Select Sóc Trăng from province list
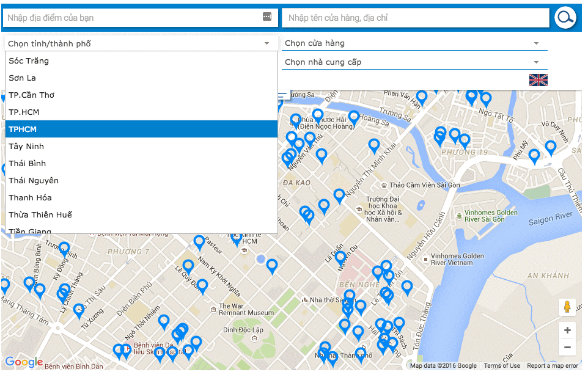This screenshot has height=380, width=588. [x=141, y=60]
